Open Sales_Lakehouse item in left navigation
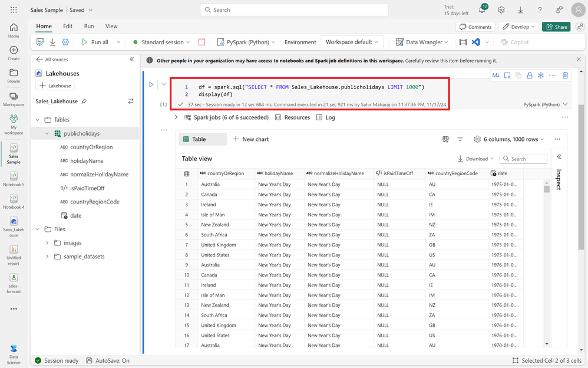This screenshot has height=368, width=588. pos(14,227)
